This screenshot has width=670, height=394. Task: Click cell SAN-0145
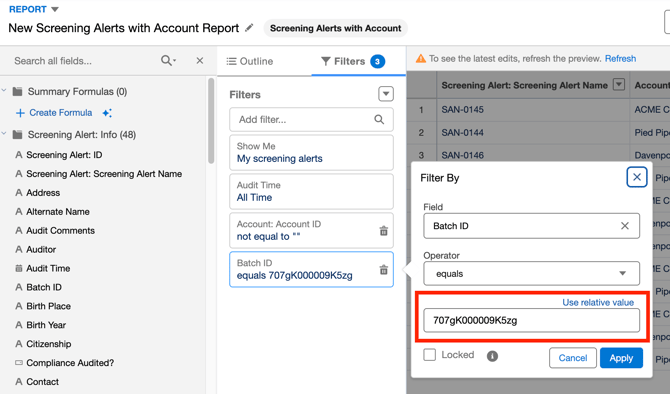[462, 110]
